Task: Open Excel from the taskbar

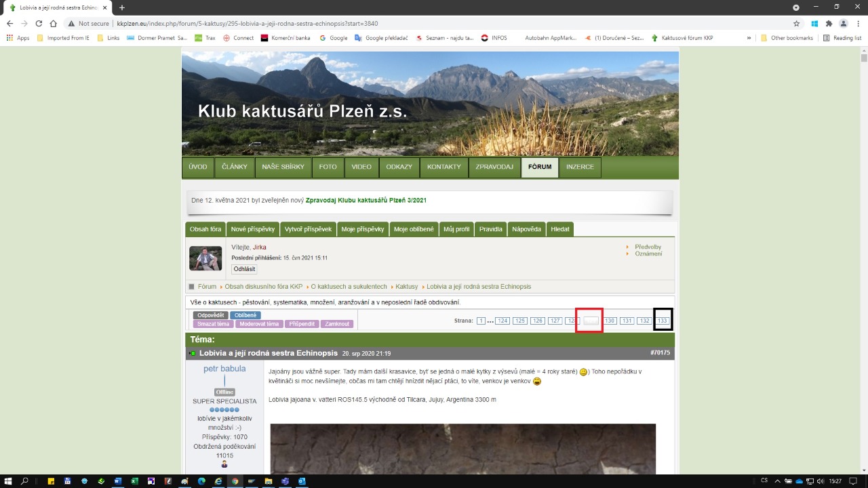Action: point(134,481)
